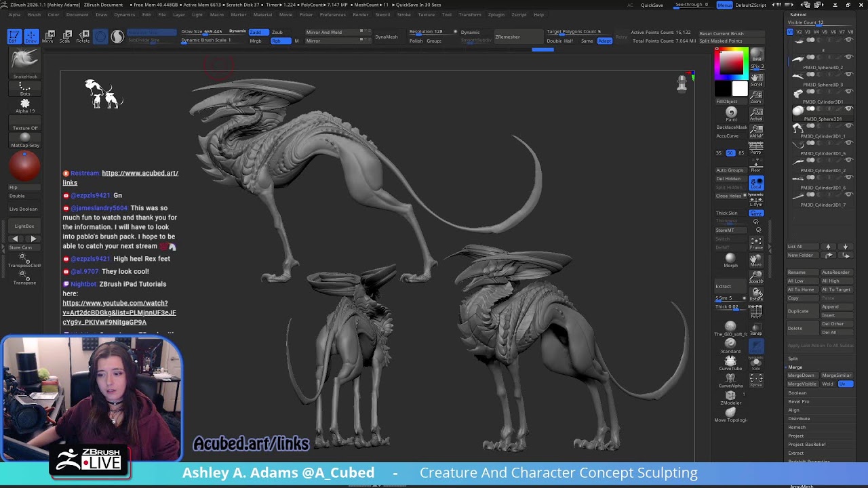This screenshot has width=868, height=488.
Task: Open the Preferences menu
Action: [332, 14]
